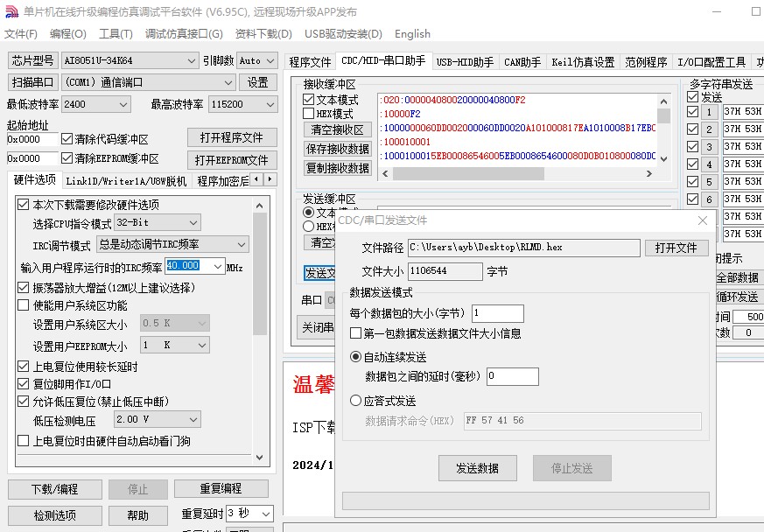Screen dimensions: 764x532
Task: Switch language via English menu
Action: [x=413, y=33]
